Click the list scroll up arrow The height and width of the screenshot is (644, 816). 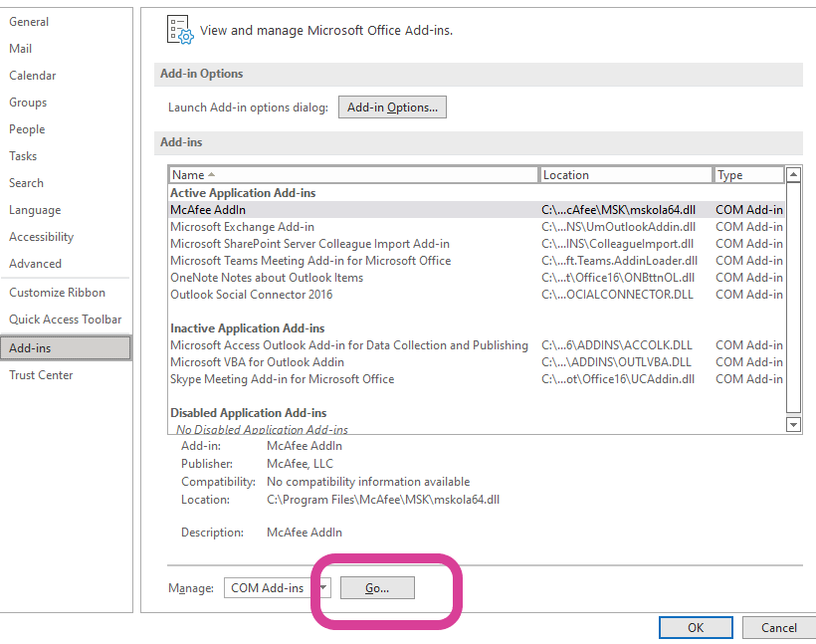(793, 174)
